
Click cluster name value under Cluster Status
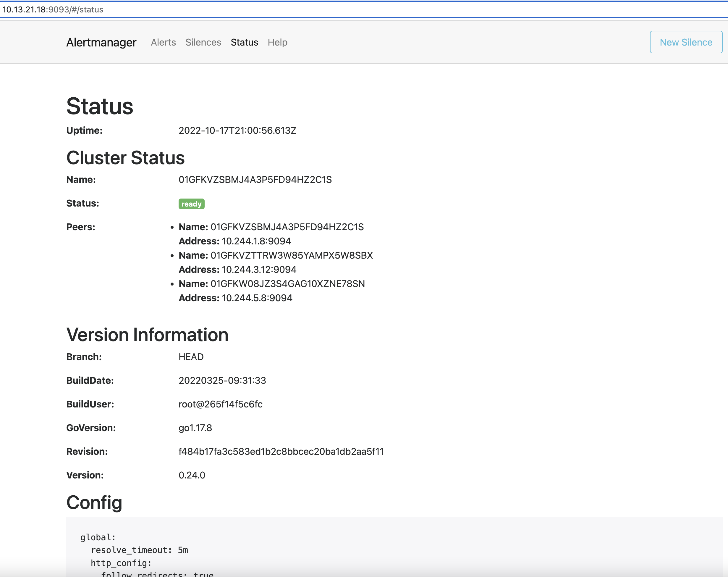point(255,179)
